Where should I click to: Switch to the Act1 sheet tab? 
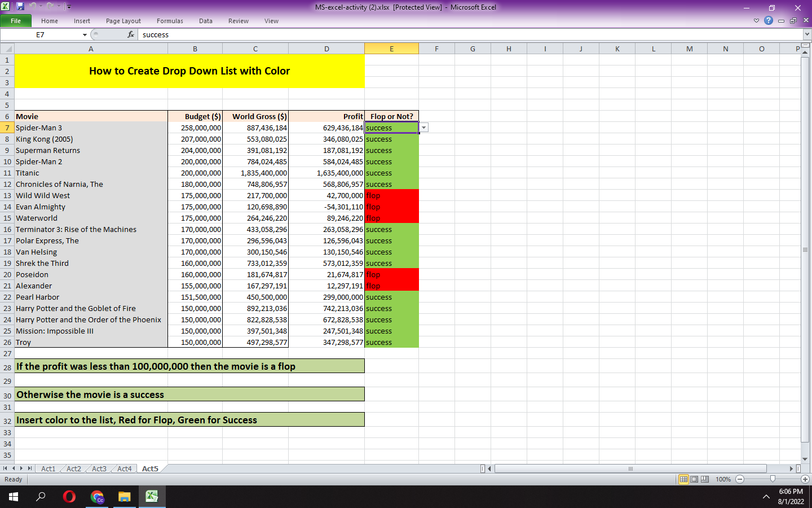point(48,468)
